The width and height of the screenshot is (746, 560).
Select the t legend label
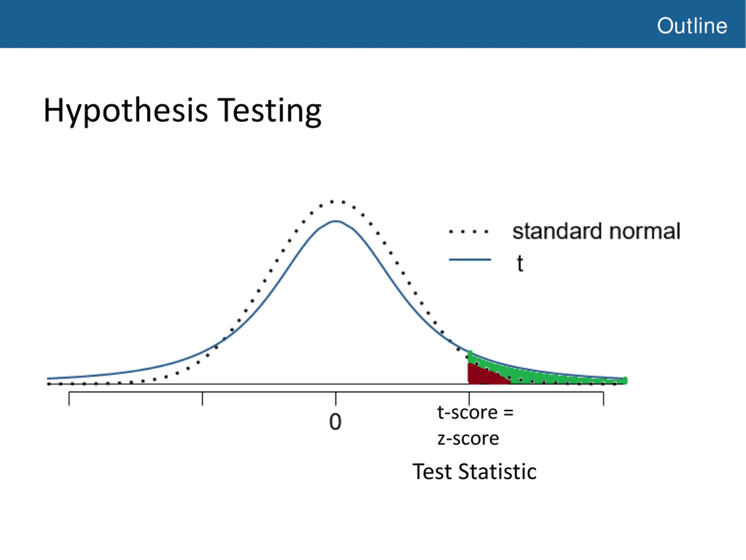[x=520, y=263]
